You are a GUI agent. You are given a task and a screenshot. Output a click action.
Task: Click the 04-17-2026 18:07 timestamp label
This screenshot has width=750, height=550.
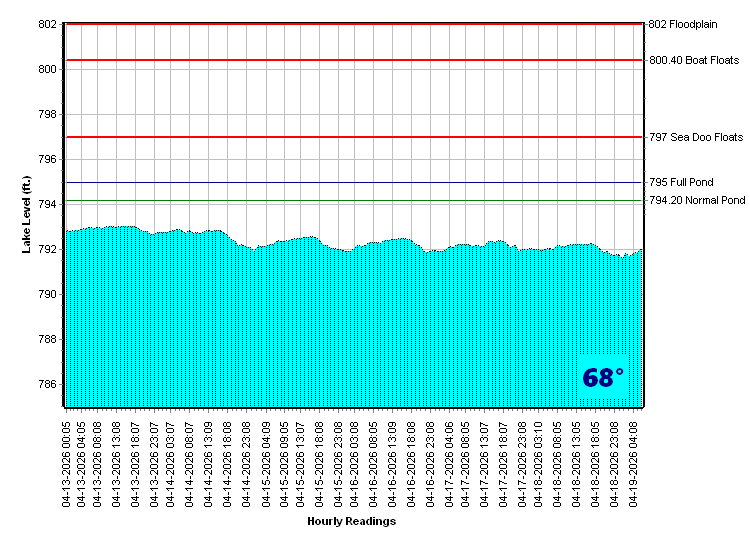[x=505, y=461]
